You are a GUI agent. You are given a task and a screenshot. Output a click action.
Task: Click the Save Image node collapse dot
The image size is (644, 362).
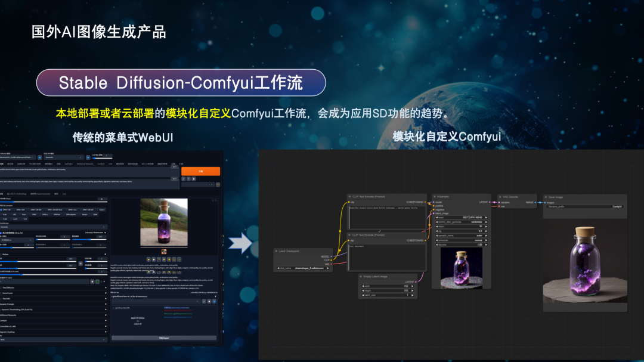[x=546, y=197]
